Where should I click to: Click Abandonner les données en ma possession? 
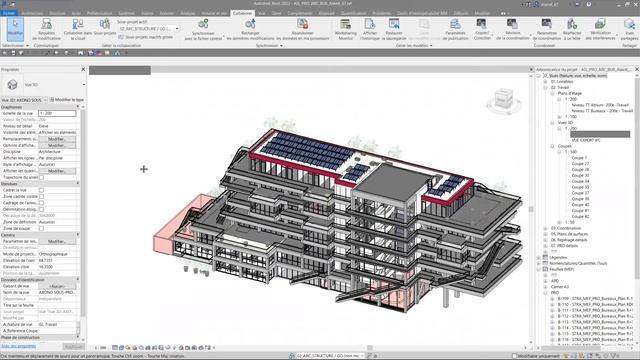(x=302, y=29)
